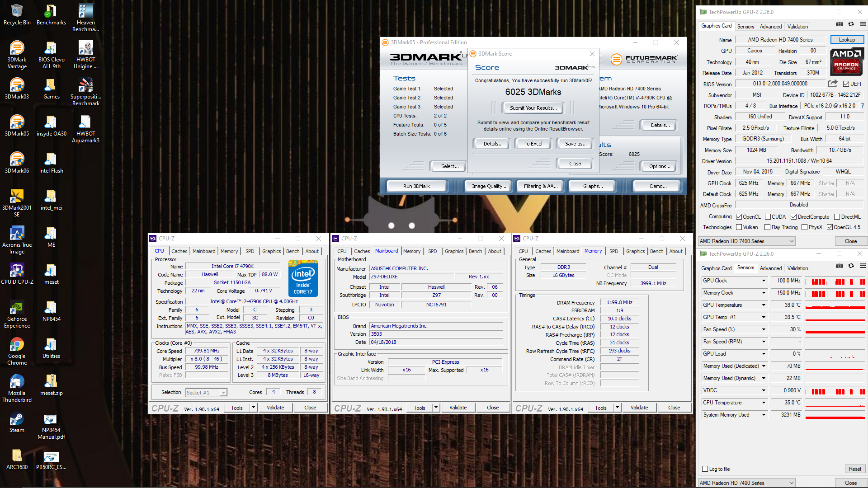
Task: Click Run 3DMark button
Action: 416,186
